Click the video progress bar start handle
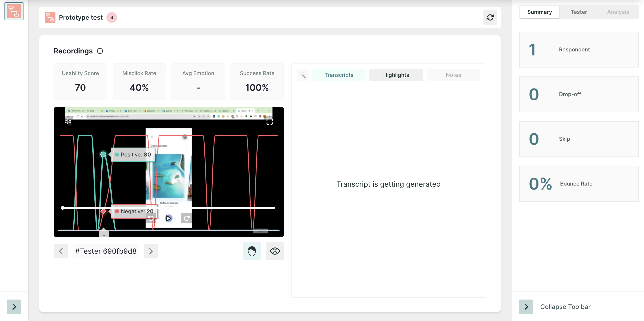This screenshot has height=321, width=644. tap(63, 208)
